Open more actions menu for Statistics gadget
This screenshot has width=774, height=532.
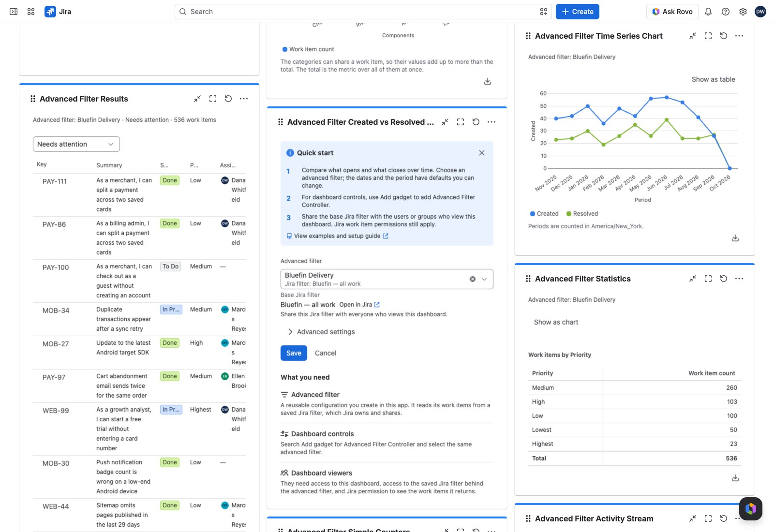tap(739, 279)
